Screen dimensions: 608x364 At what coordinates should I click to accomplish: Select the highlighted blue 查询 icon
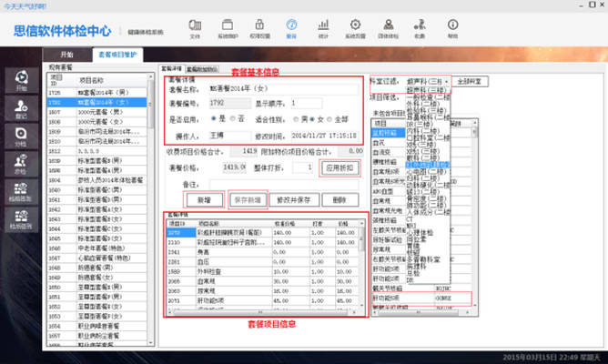[x=291, y=29]
